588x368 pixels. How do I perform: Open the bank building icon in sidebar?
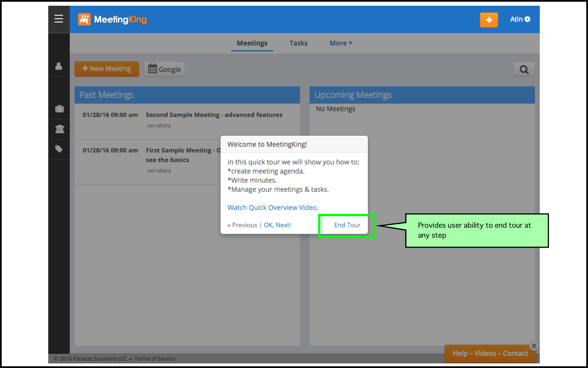60,129
